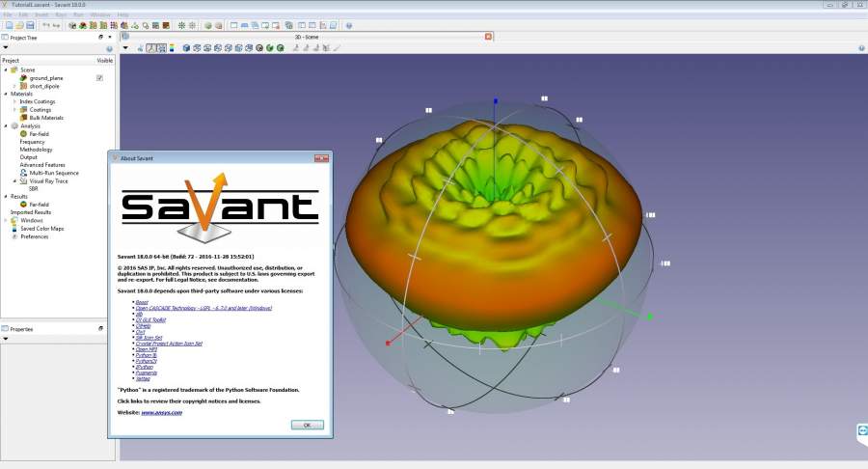Viewport: 868px width, 469px height.
Task: Open the www.ansys.com website link
Action: [x=161, y=412]
